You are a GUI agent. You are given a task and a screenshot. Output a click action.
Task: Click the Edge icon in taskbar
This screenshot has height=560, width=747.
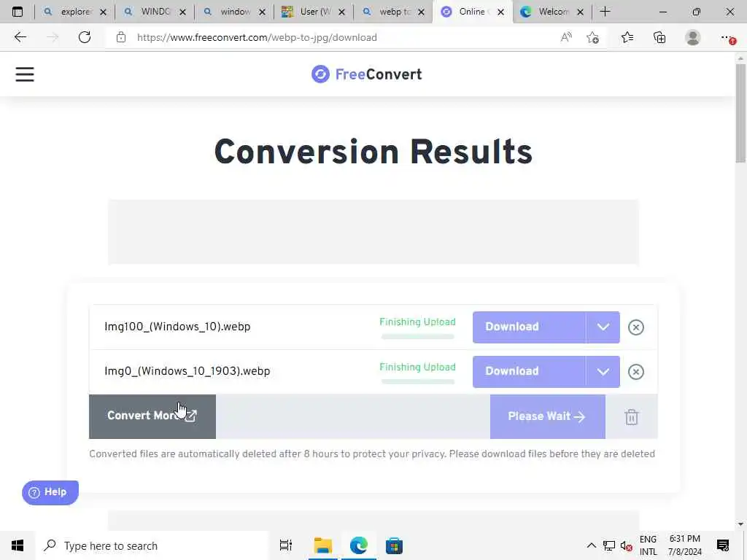click(x=358, y=545)
